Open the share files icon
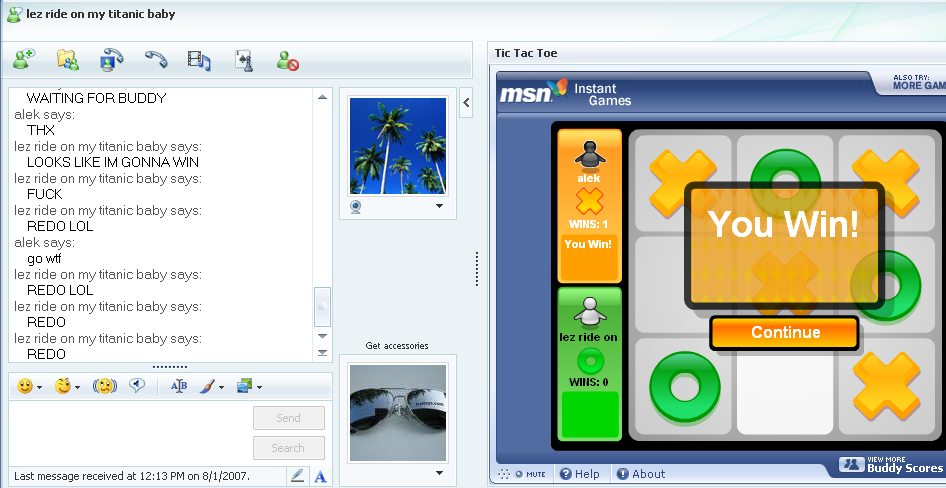This screenshot has width=946, height=488. (x=68, y=60)
